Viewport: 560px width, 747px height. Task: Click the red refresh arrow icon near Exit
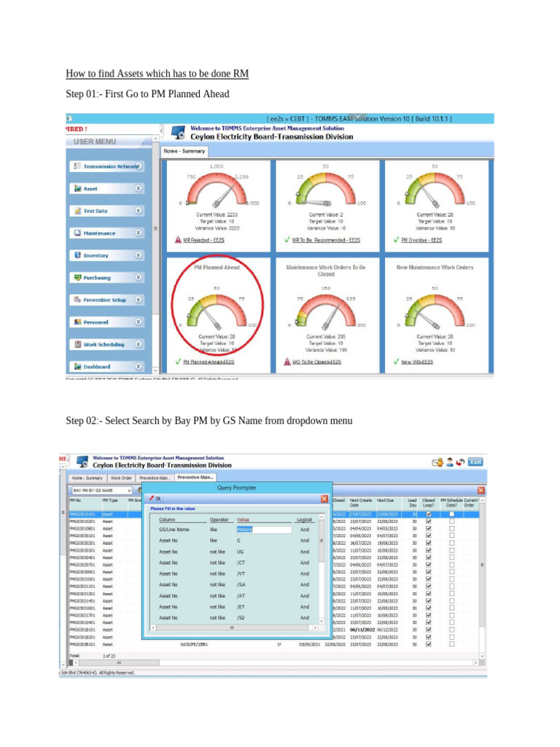tap(461, 462)
